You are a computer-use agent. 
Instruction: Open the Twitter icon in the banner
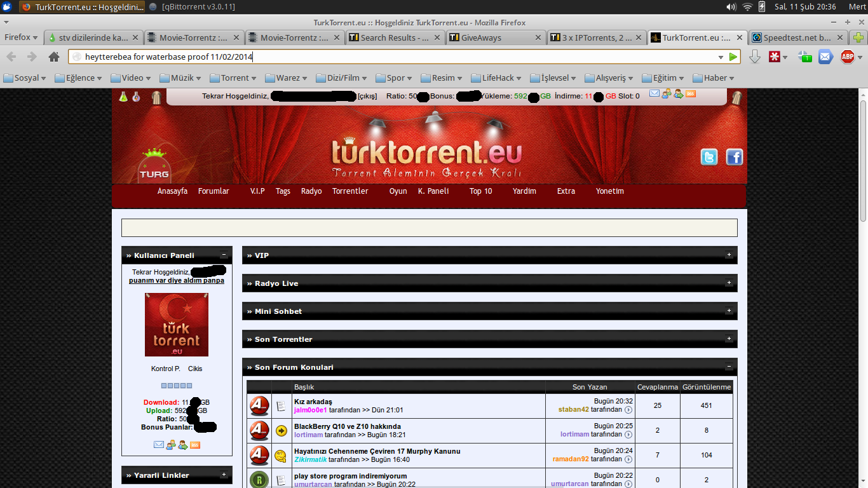709,157
